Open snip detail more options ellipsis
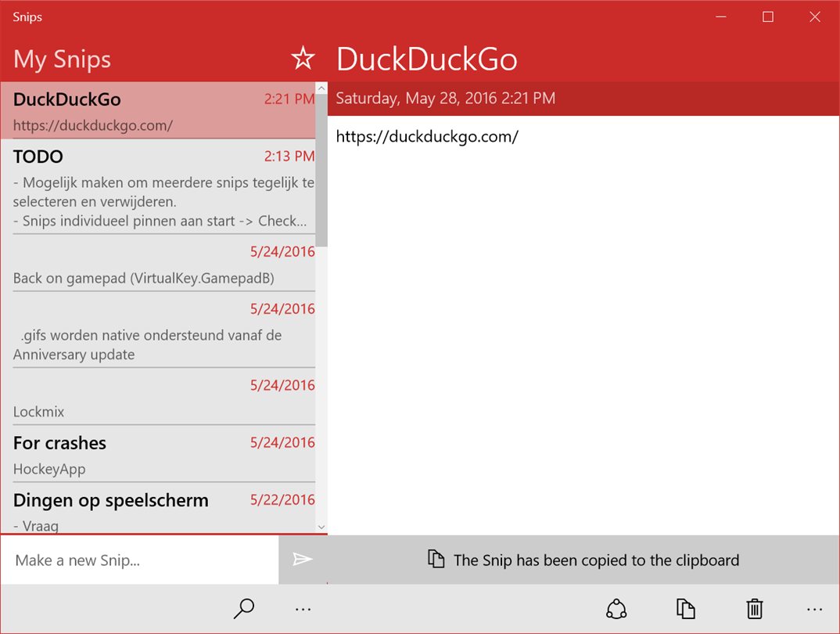Viewport: 840px width, 634px height. click(x=814, y=610)
